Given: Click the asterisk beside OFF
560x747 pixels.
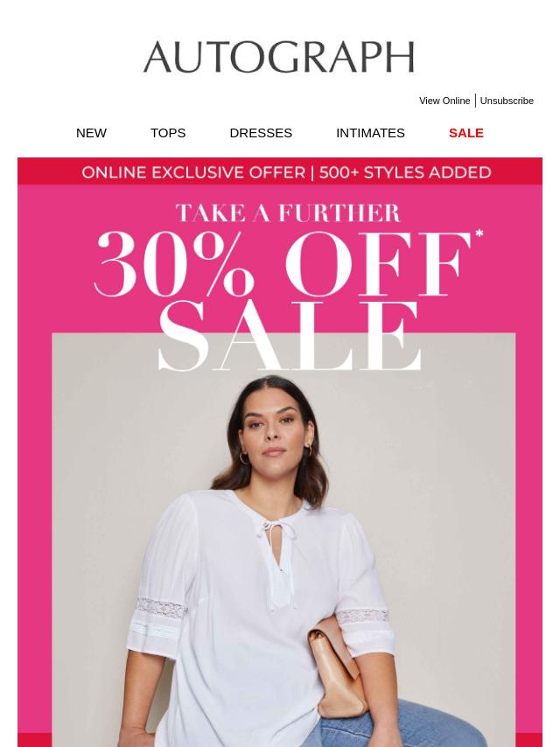Looking at the screenshot, I should click(479, 234).
